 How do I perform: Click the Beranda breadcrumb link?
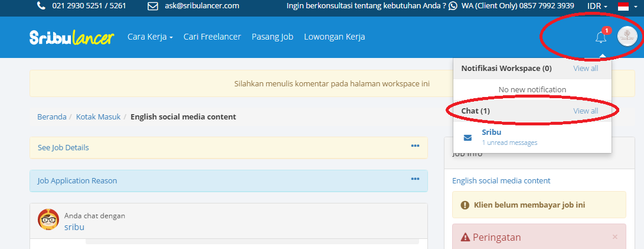(x=52, y=117)
